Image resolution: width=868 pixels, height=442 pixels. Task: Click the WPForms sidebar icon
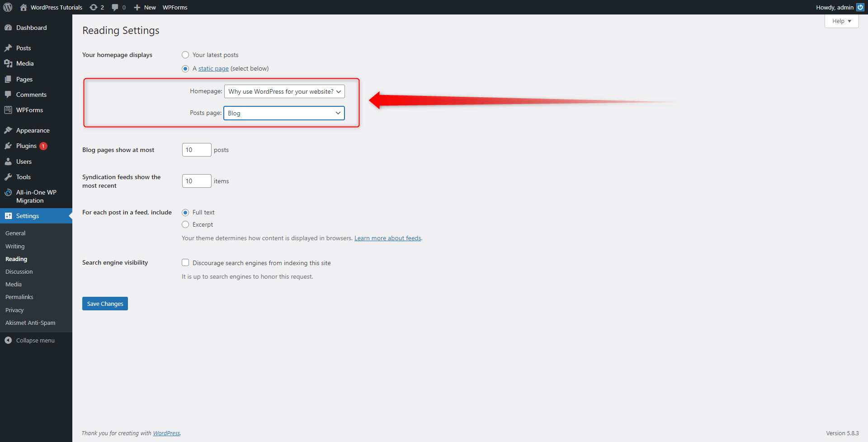coord(8,110)
